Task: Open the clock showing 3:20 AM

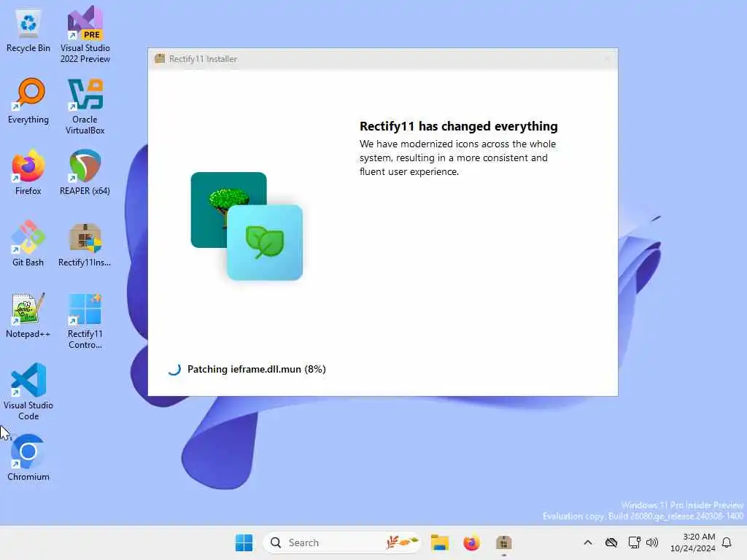Action: click(x=693, y=542)
